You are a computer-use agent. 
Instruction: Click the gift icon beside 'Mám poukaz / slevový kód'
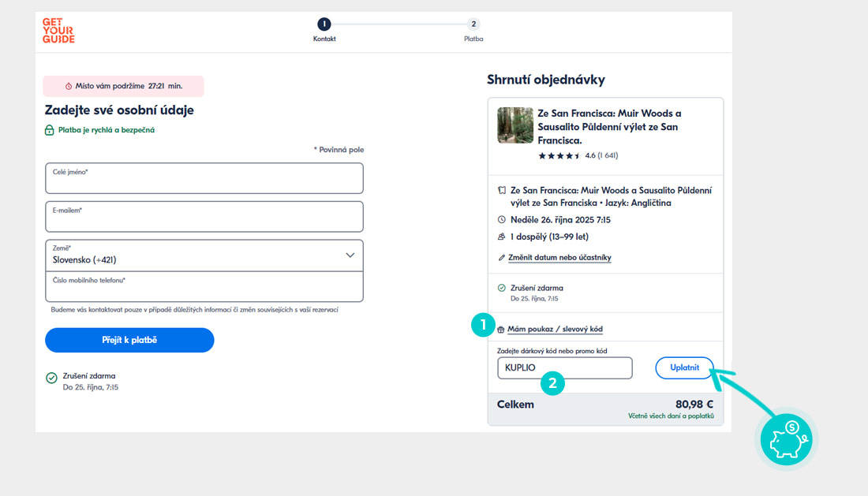(503, 329)
